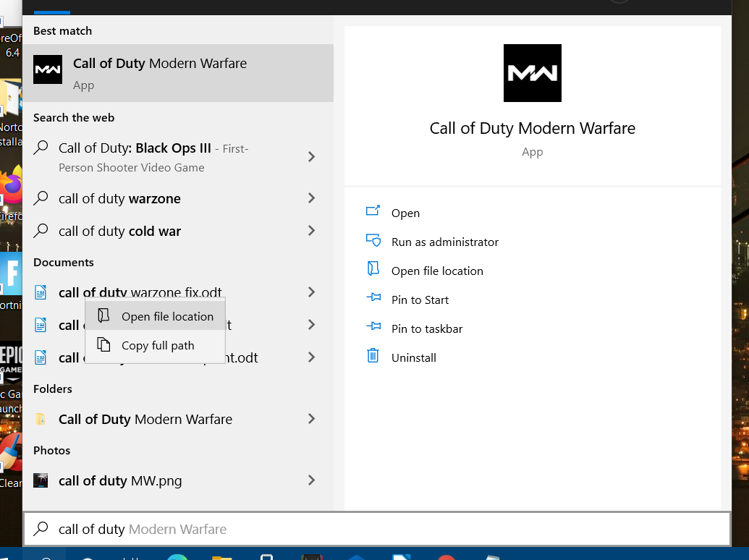Open the Call of Duty Modern Warfare folder
This screenshot has height=560, width=749.
click(145, 419)
